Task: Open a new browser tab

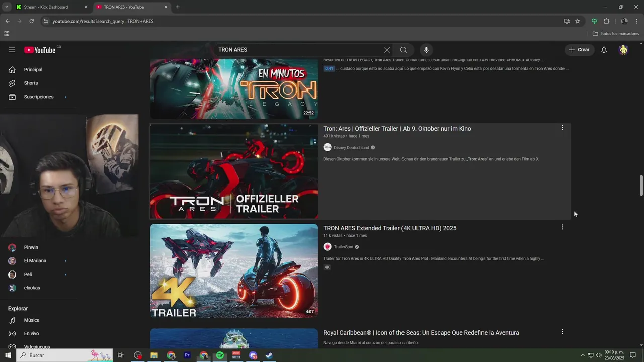Action: tap(178, 7)
